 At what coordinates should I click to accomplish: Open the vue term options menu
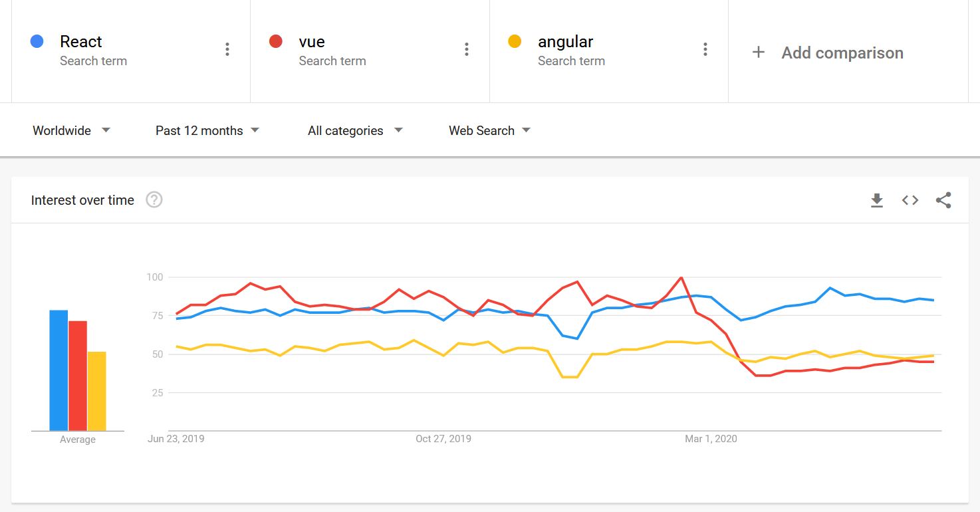467,49
